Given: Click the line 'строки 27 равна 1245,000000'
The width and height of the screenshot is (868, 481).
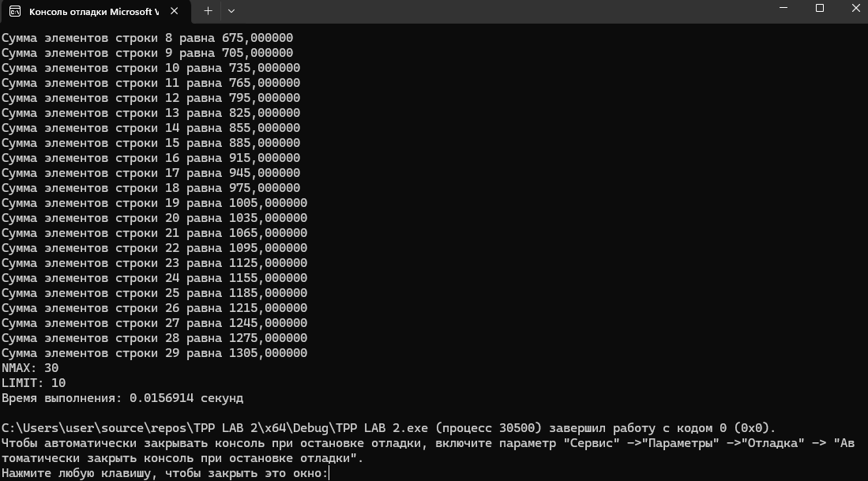Looking at the screenshot, I should point(155,323).
